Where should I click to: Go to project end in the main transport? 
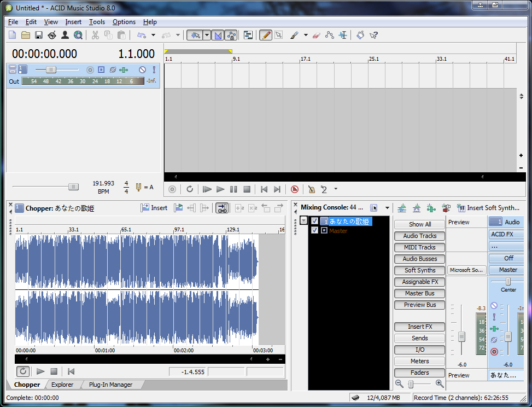click(277, 189)
